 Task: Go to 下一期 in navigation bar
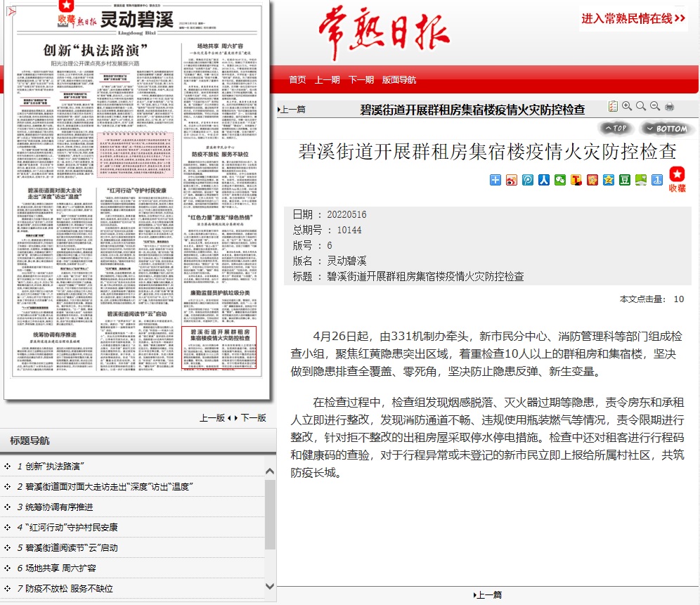[x=361, y=80]
